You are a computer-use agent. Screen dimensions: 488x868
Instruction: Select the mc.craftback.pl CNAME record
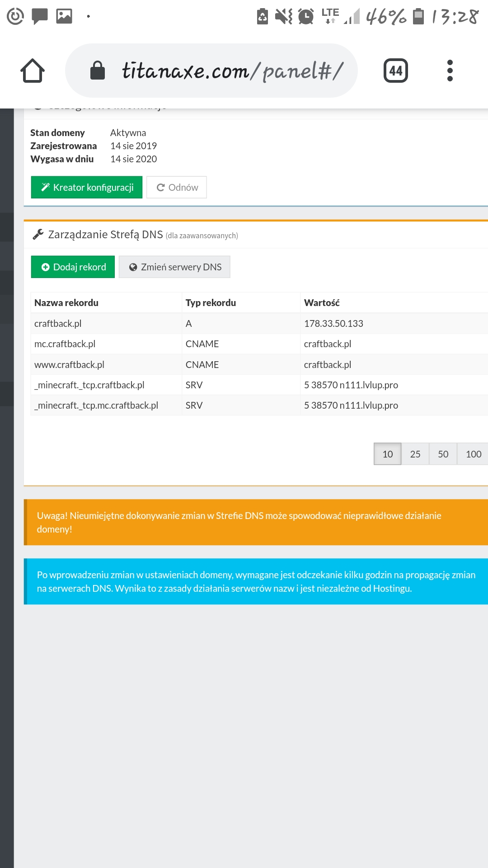65,344
